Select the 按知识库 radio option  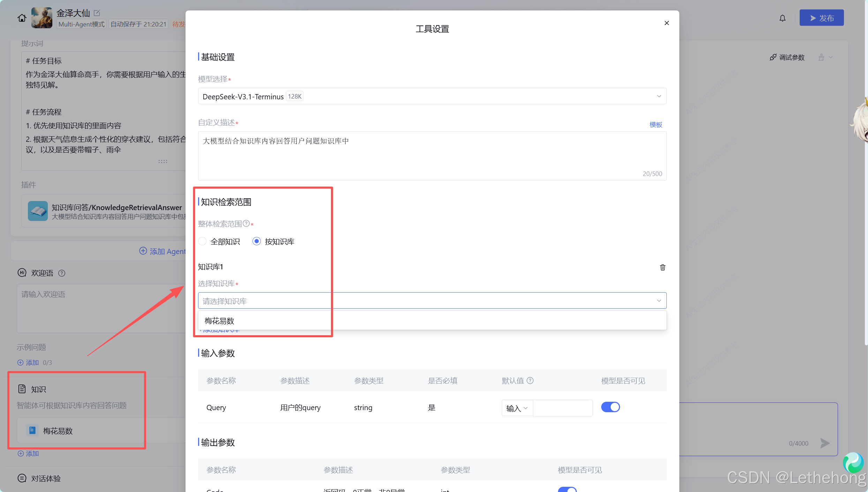point(257,241)
